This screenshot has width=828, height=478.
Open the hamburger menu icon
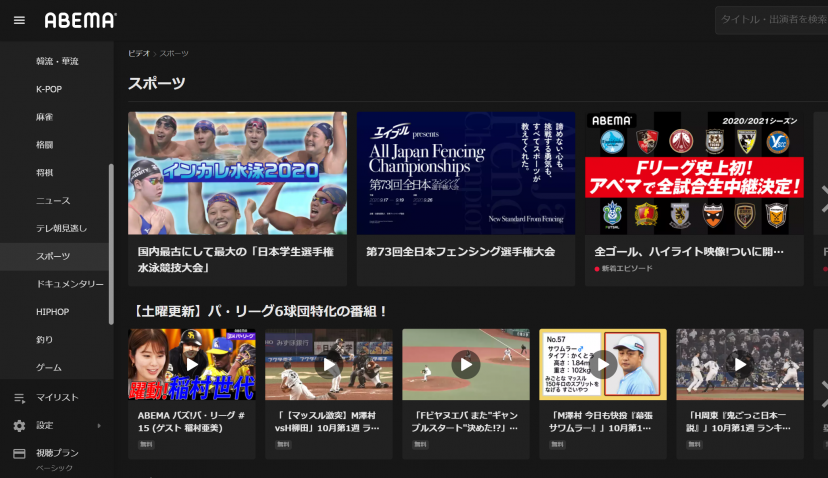click(19, 21)
